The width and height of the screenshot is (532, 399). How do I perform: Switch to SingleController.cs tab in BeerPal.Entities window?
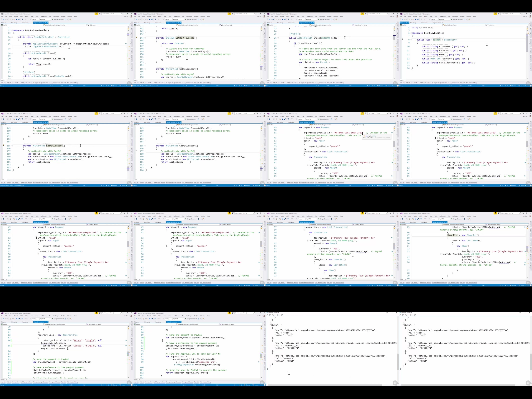pyautogui.click(x=437, y=23)
